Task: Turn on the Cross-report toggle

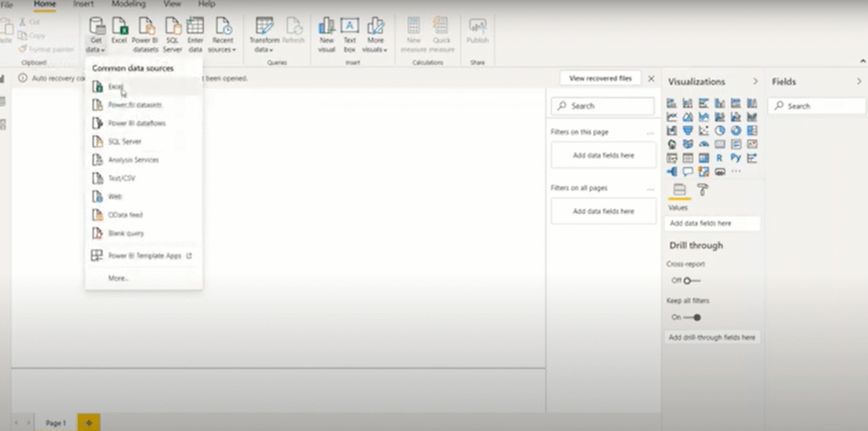Action: (x=693, y=281)
